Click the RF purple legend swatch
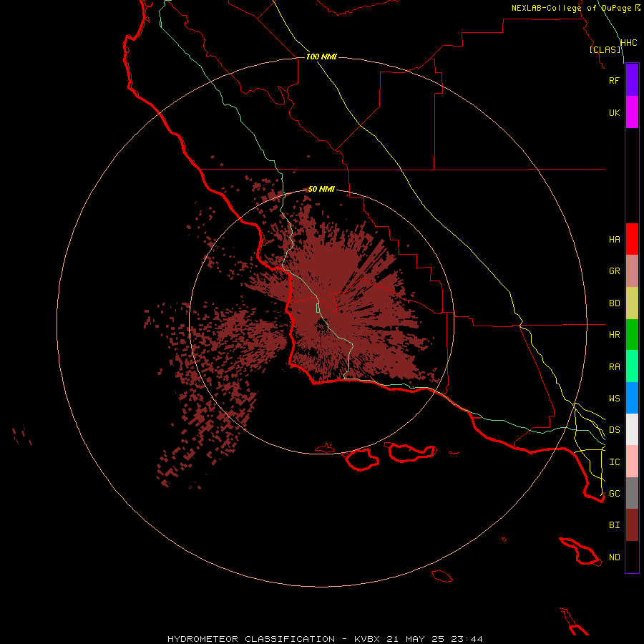Viewport: 644px width, 644px height. pyautogui.click(x=632, y=80)
